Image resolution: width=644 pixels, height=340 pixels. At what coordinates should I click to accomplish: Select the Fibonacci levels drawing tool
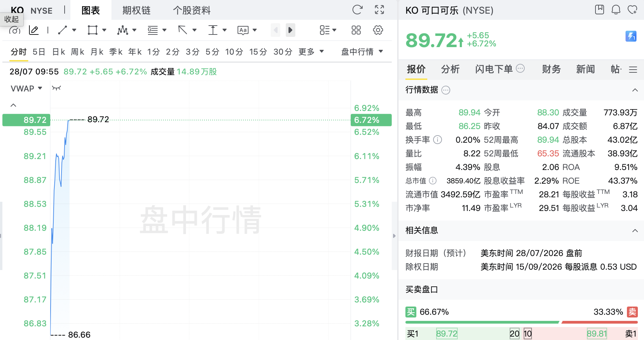tap(152, 30)
